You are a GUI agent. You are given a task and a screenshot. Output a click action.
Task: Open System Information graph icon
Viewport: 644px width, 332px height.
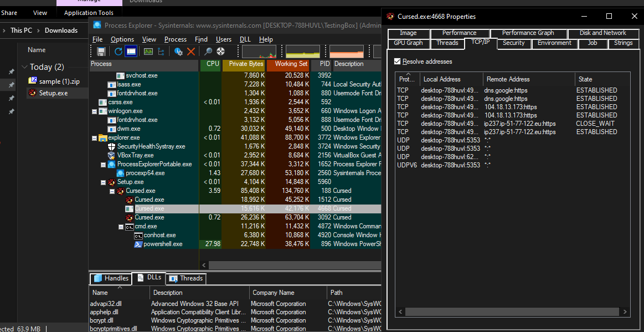[148, 52]
